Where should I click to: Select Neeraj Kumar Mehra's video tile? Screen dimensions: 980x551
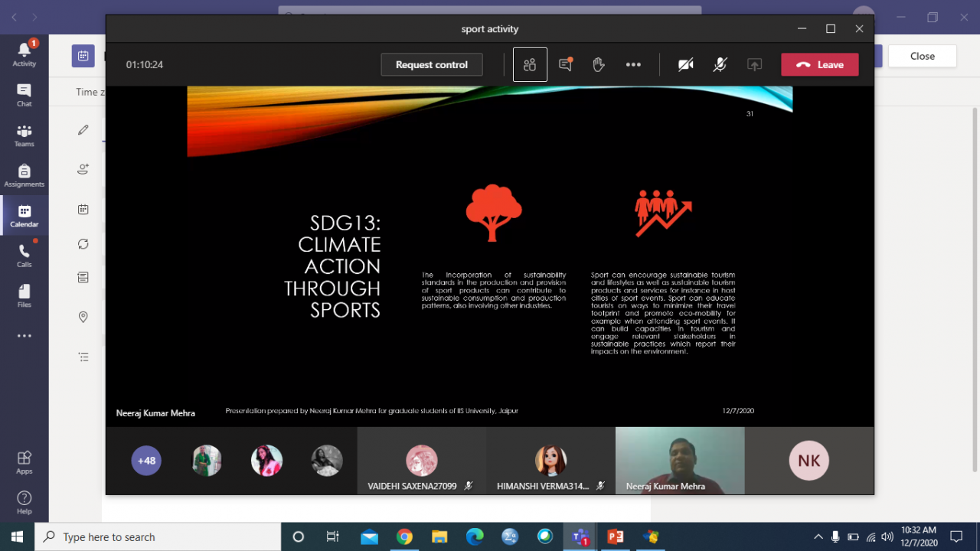click(680, 460)
